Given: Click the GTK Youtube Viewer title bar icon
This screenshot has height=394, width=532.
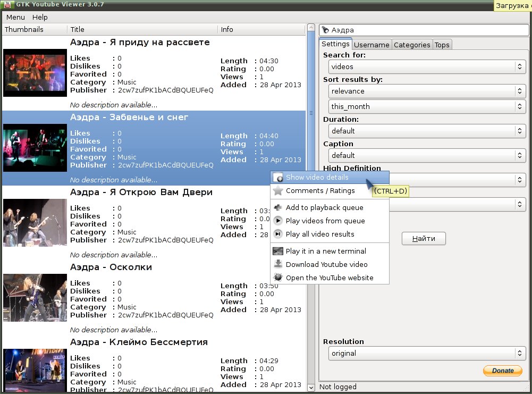Looking at the screenshot, I should (7, 5).
